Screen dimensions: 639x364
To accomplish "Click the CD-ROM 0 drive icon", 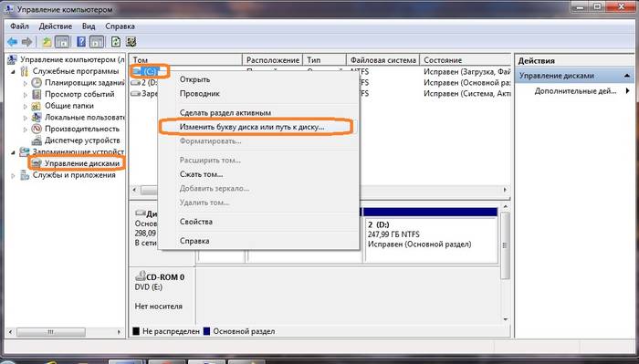I will tap(141, 276).
